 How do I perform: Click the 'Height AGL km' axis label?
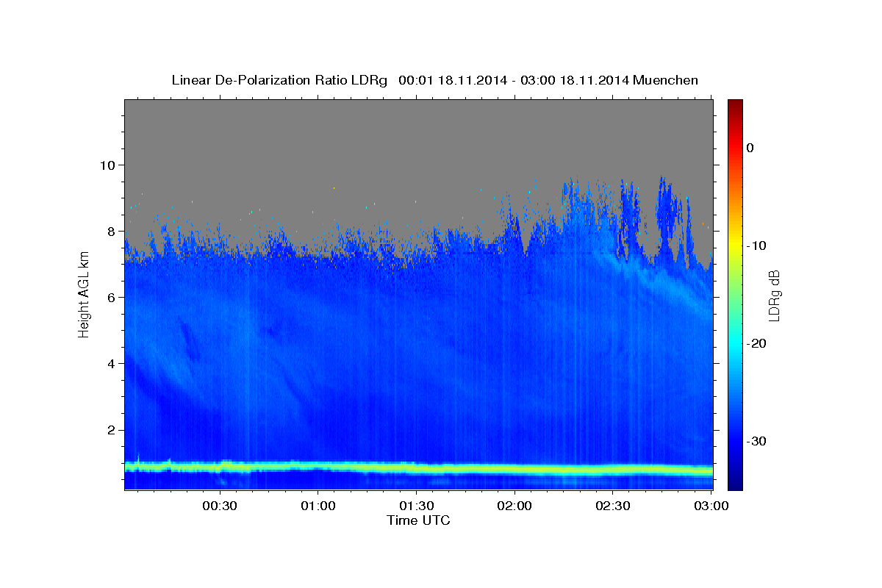(84, 294)
